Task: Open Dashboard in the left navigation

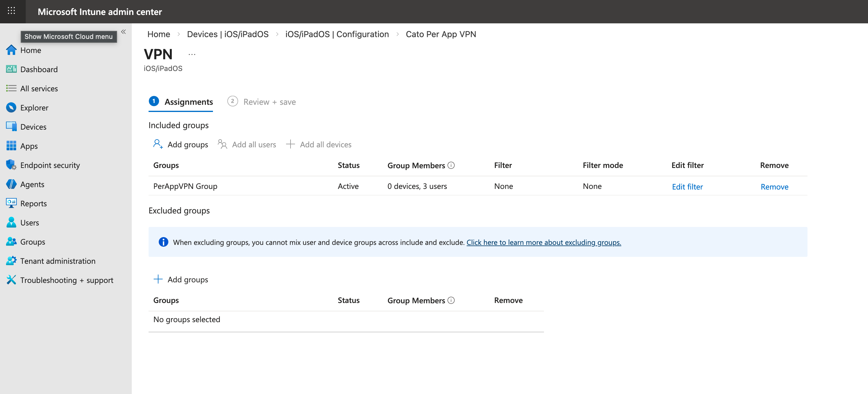Action: click(39, 69)
